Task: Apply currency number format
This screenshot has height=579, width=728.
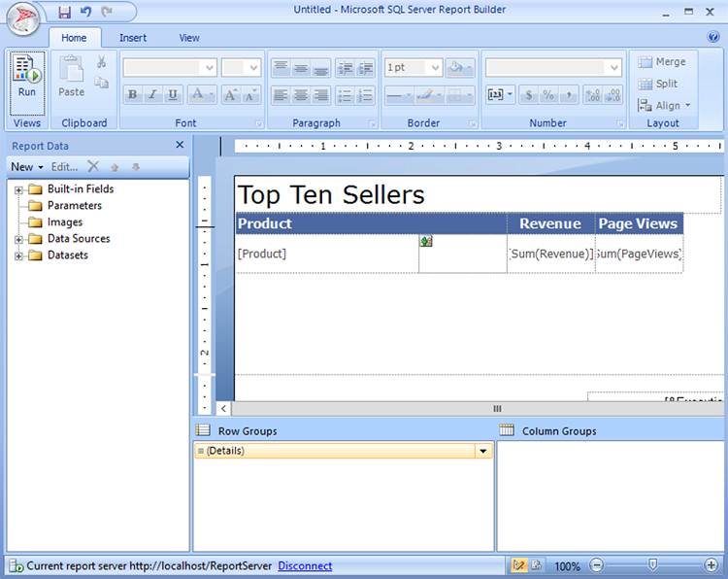Action: click(528, 95)
